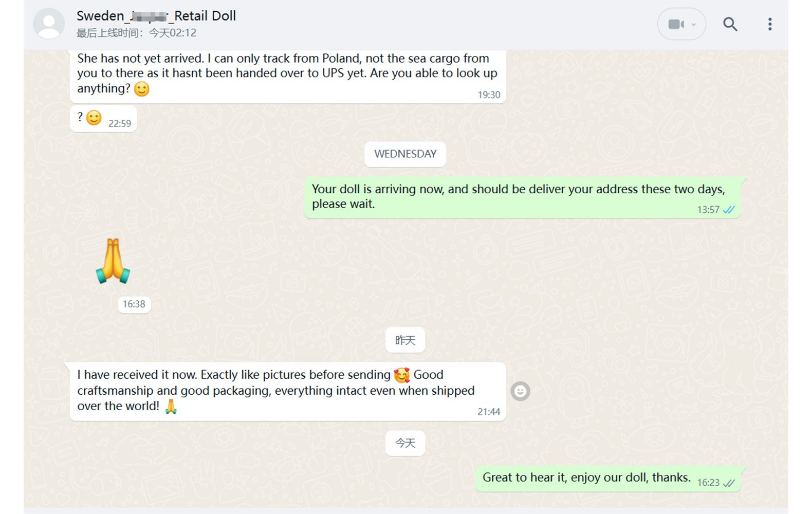Viewport: 812px width, 514px height.
Task: Click the 今天 date separator chip
Action: coord(405,443)
